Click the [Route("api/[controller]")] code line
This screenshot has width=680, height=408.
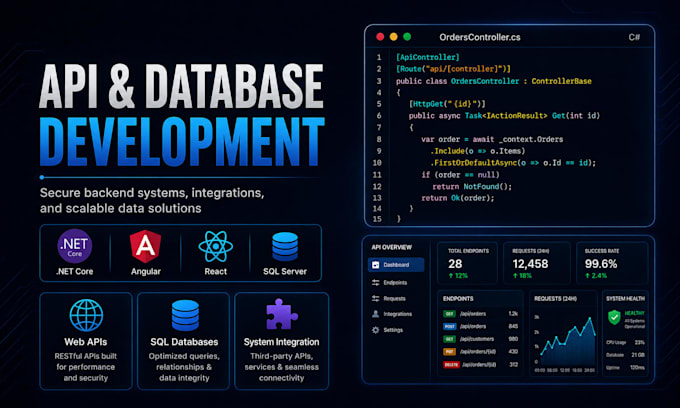point(453,69)
